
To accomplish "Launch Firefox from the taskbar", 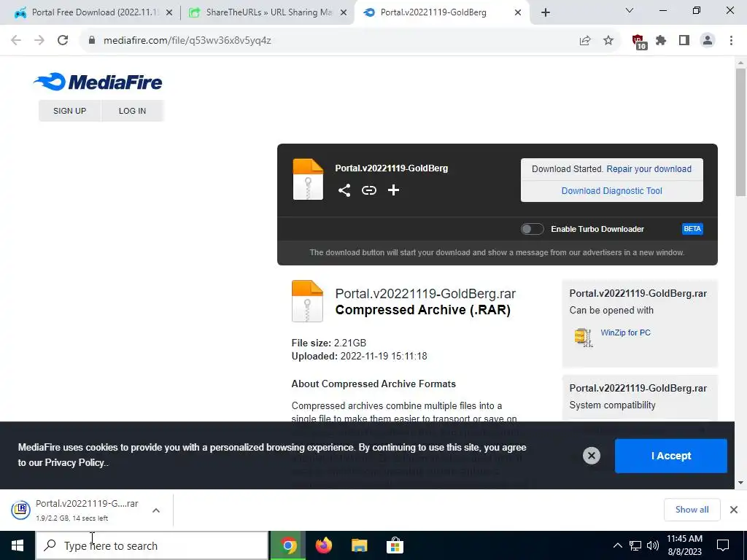I will [x=323, y=545].
